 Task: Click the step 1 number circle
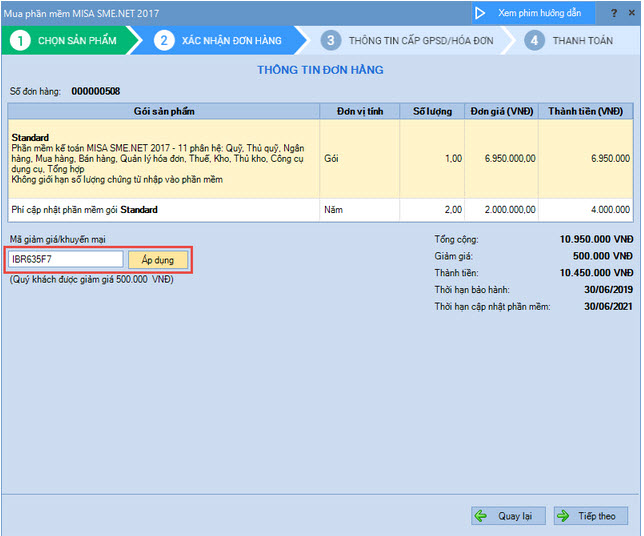pos(20,41)
